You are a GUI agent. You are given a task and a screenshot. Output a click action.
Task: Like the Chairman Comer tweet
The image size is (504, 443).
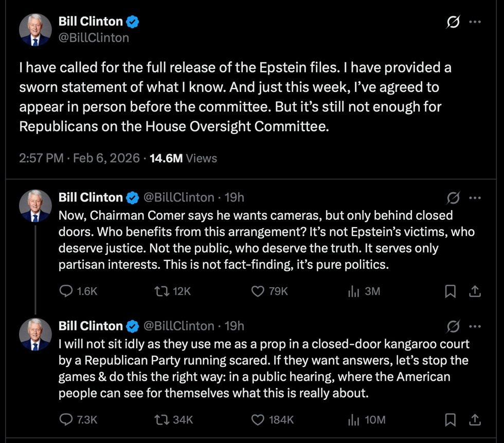(x=257, y=291)
